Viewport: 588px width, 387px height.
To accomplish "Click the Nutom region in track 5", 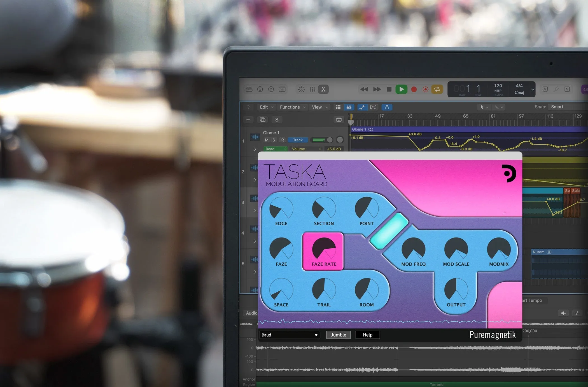I will click(x=559, y=264).
